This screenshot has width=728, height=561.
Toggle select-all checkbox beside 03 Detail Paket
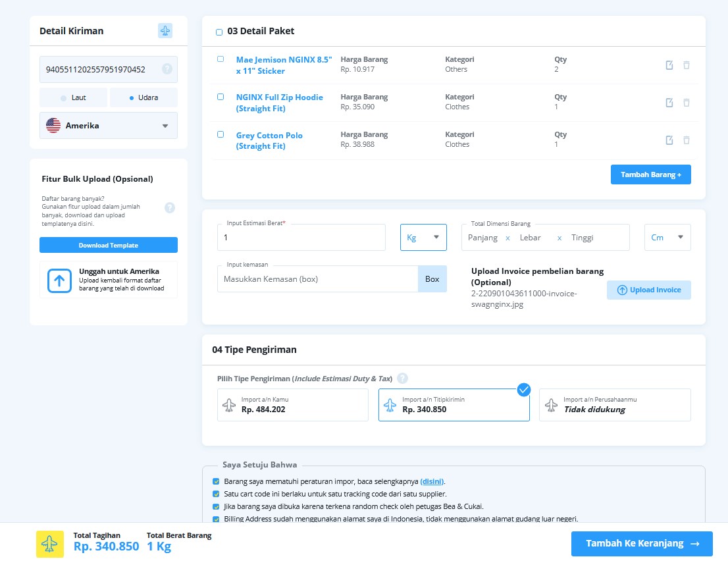(219, 32)
